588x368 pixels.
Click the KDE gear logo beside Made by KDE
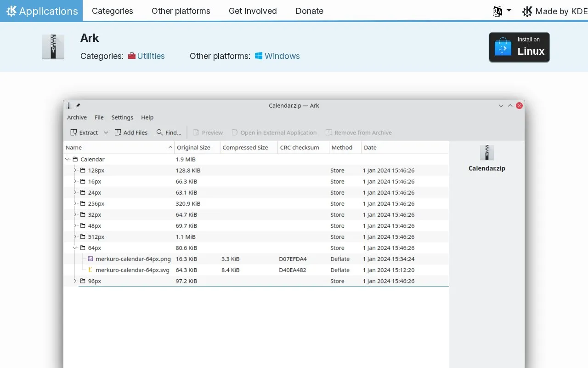[x=527, y=11]
